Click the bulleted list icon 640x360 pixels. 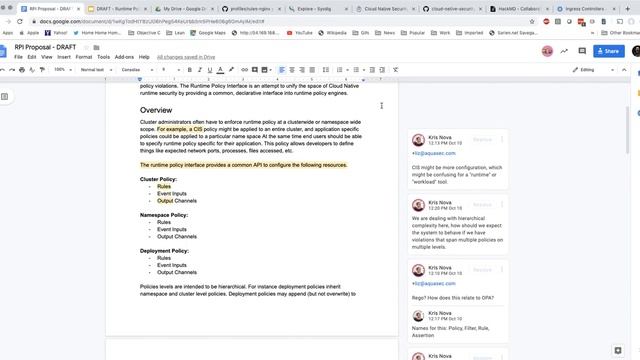356,70
